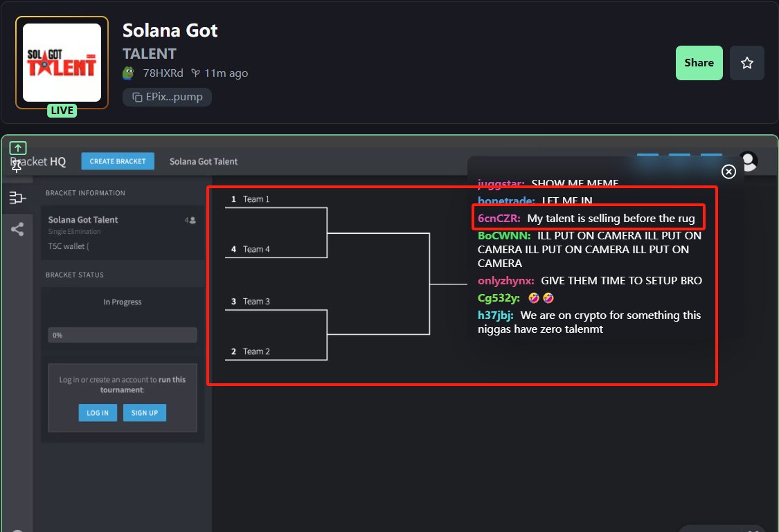The image size is (779, 532).
Task: Click the 'Solana Got' page title
Action: 170,30
